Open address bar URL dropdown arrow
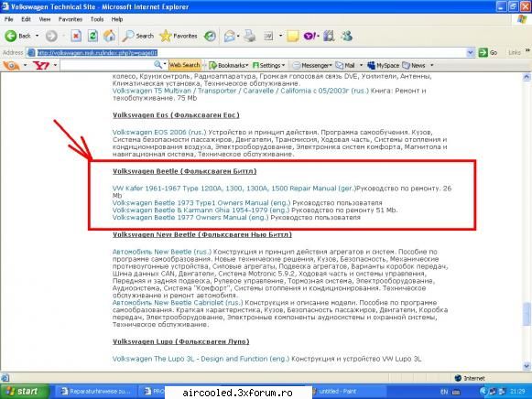The image size is (532, 399). click(x=471, y=52)
